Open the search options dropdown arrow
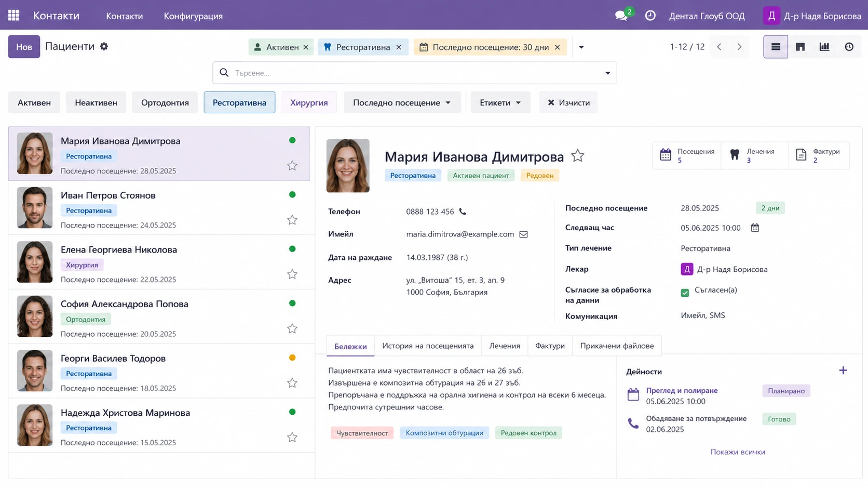The height and width of the screenshot is (489, 868). click(607, 73)
